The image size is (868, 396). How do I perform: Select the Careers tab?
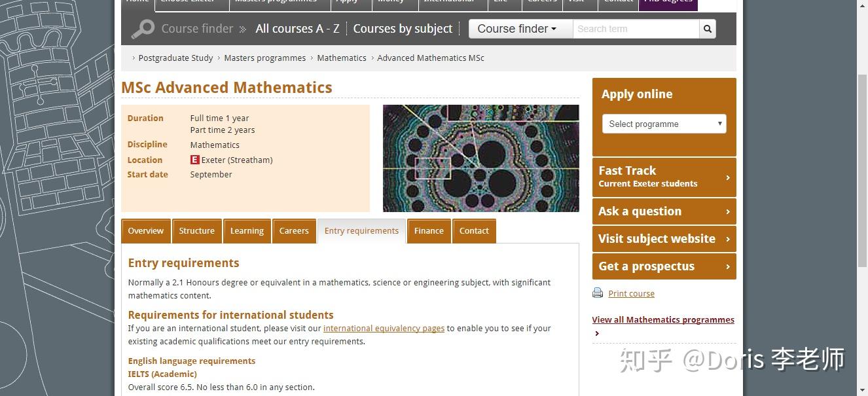(294, 231)
